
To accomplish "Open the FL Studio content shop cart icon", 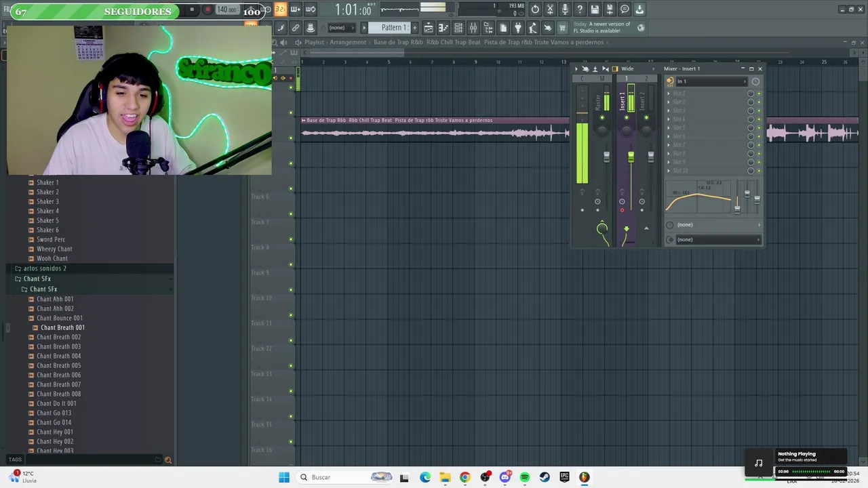I will 562,28.
